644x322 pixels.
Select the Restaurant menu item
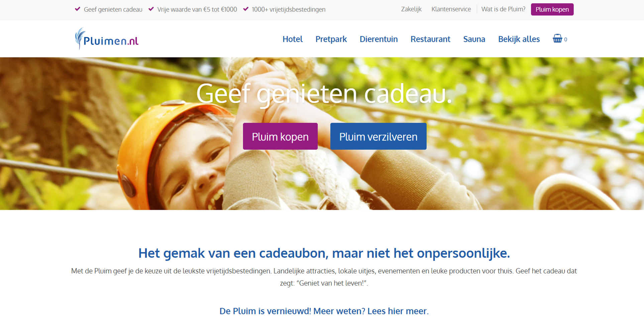[430, 39]
